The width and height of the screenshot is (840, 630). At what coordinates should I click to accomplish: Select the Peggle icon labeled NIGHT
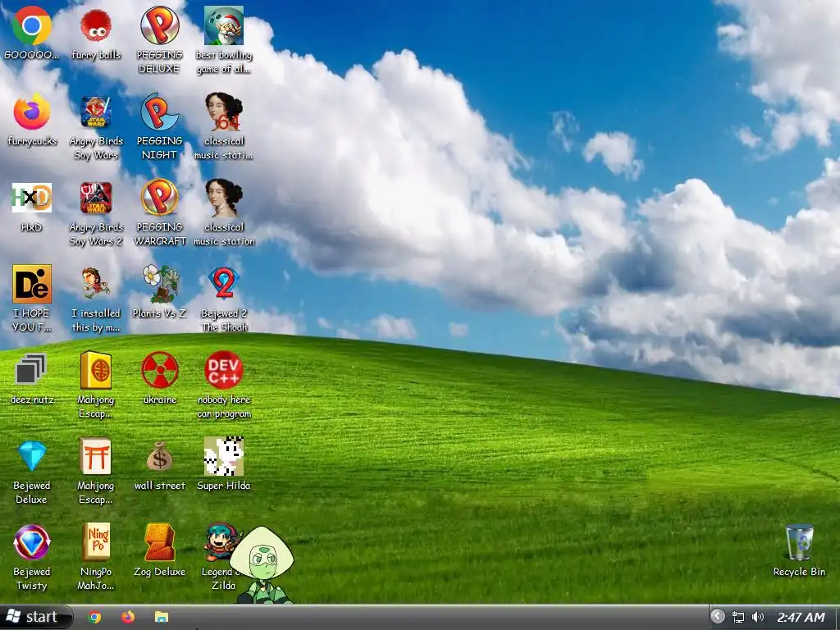[x=160, y=112]
